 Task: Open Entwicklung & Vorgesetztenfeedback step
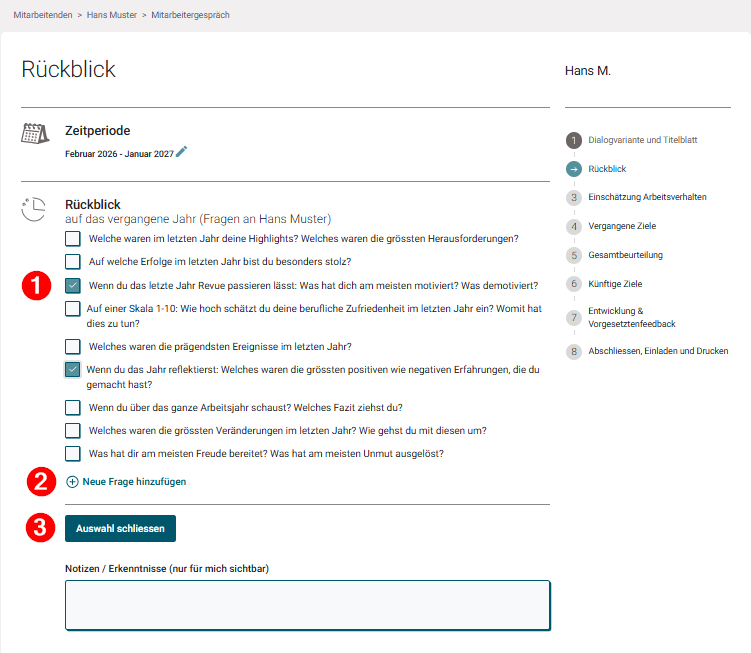click(x=631, y=317)
